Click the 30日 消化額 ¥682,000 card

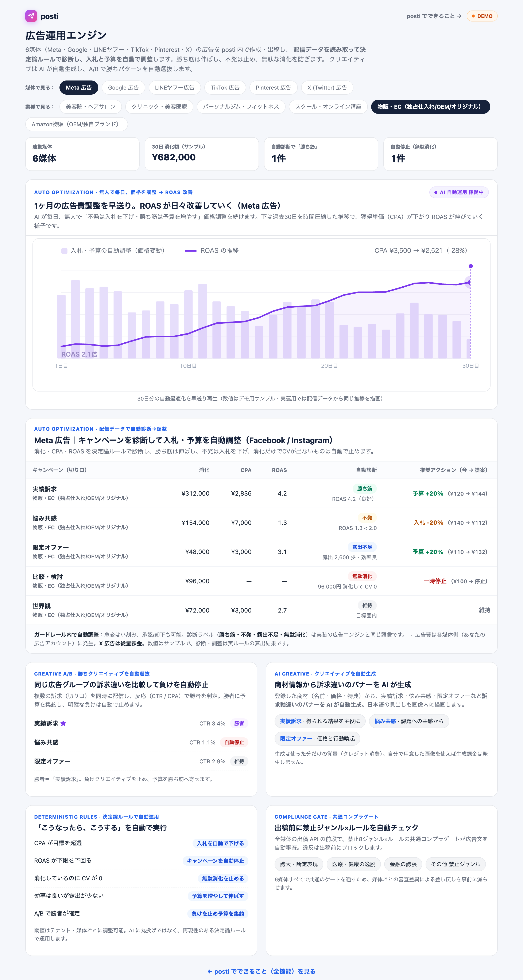[x=202, y=154]
